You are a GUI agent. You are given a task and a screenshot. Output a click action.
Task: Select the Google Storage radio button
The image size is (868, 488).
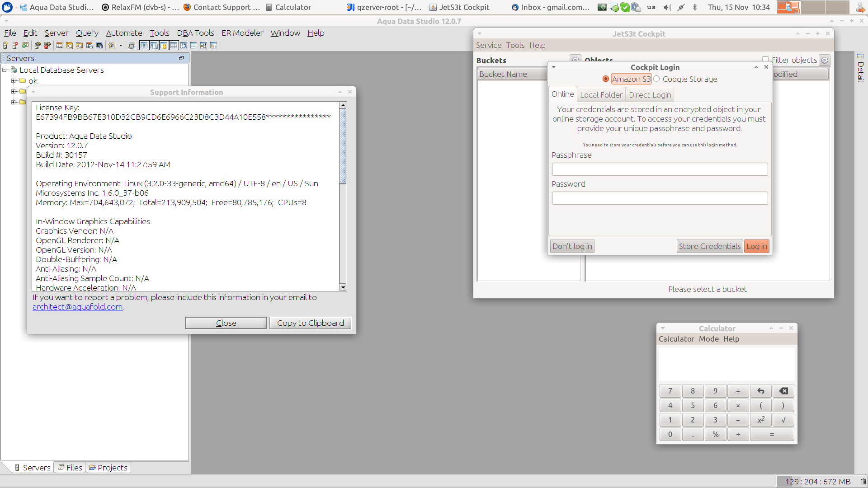(x=656, y=79)
